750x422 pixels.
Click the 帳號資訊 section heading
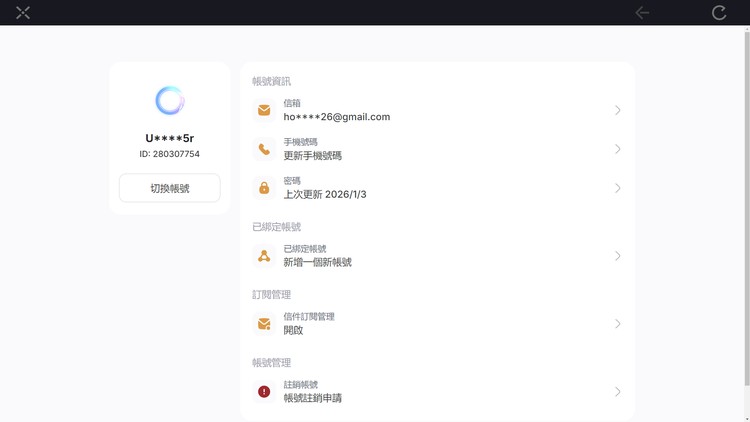click(x=271, y=81)
